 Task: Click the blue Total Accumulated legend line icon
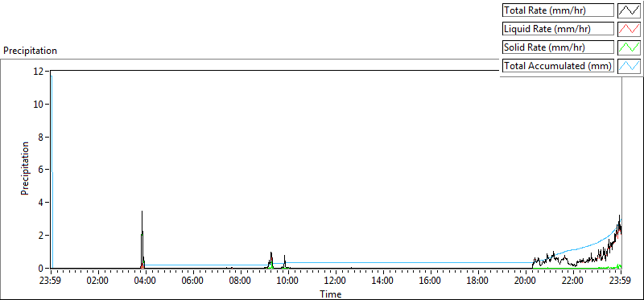coord(630,66)
